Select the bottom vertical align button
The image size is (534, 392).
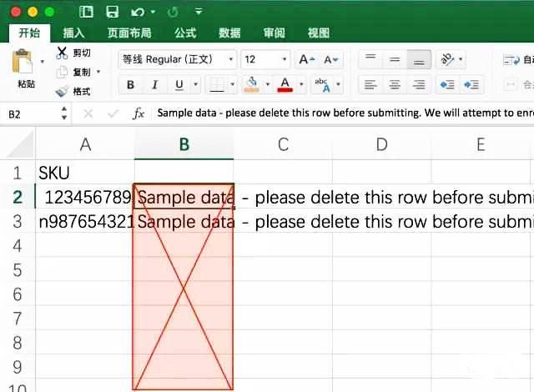tap(420, 59)
